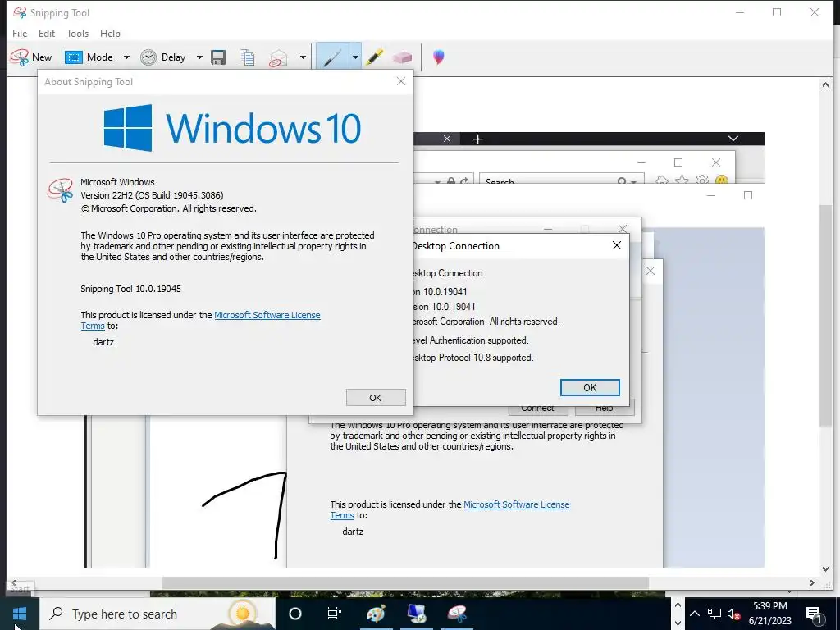
Task: Show hidden tray icons chevron
Action: [x=694, y=614]
